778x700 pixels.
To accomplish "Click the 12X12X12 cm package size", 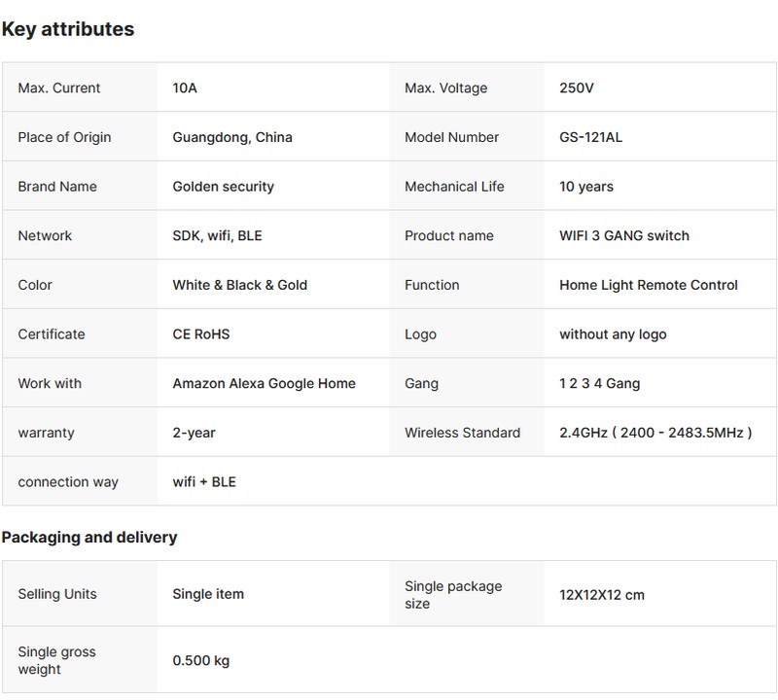I will click(602, 594).
